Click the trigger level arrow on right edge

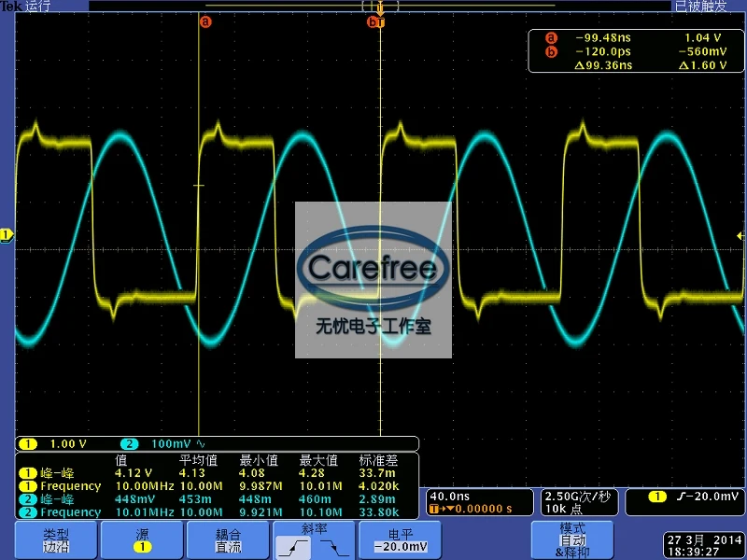click(x=740, y=235)
